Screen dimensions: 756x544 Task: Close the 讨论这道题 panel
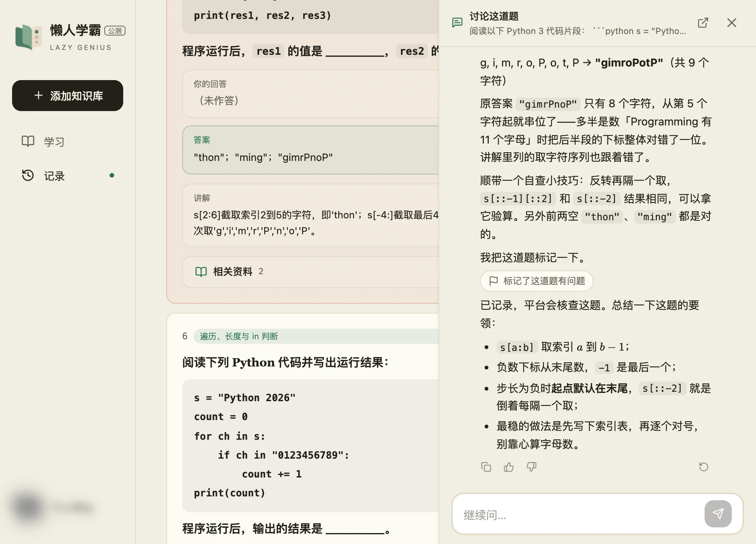732,23
